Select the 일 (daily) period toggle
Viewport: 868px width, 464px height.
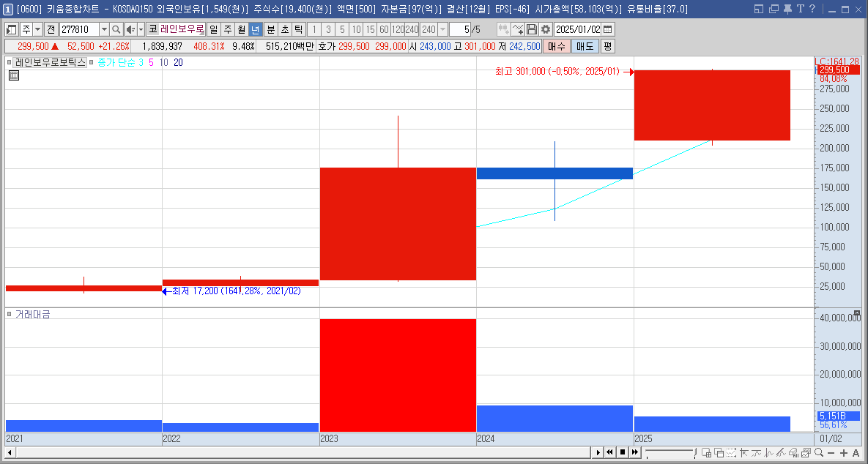214,29
